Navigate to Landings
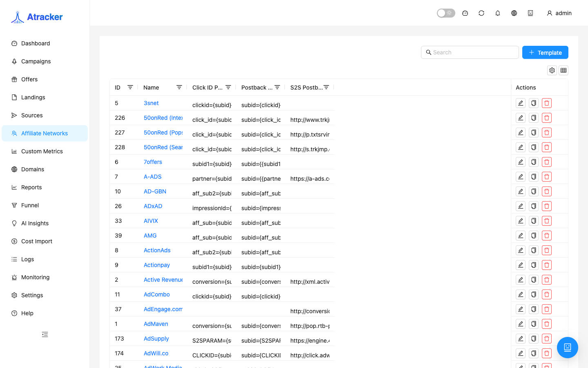Viewport: 588px width, 368px height. pyautogui.click(x=45, y=97)
